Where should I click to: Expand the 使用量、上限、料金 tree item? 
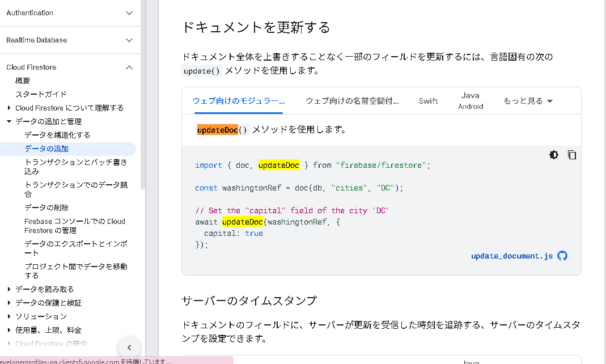coord(9,330)
